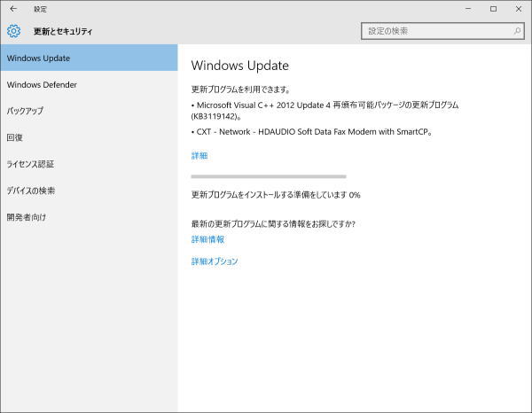Open the デバイスの検索 section
This screenshot has width=532, height=413.
tap(89, 191)
